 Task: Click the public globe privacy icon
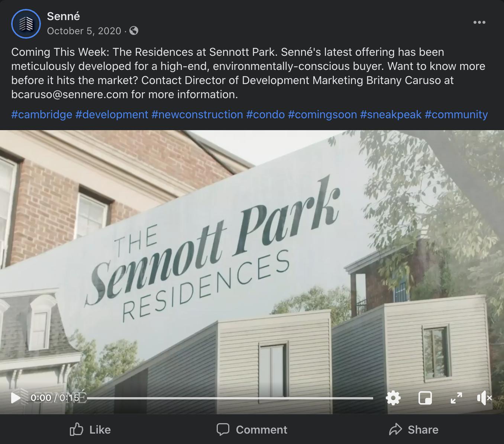click(x=134, y=31)
